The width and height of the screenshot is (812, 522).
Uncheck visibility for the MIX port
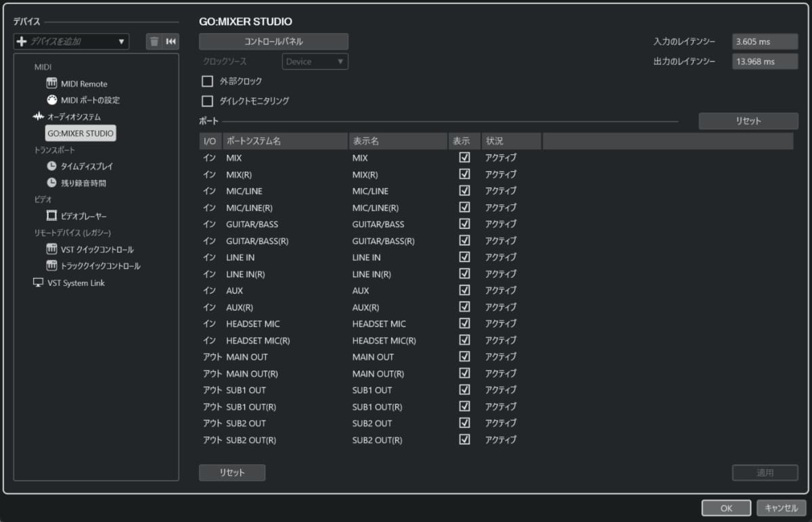click(464, 158)
